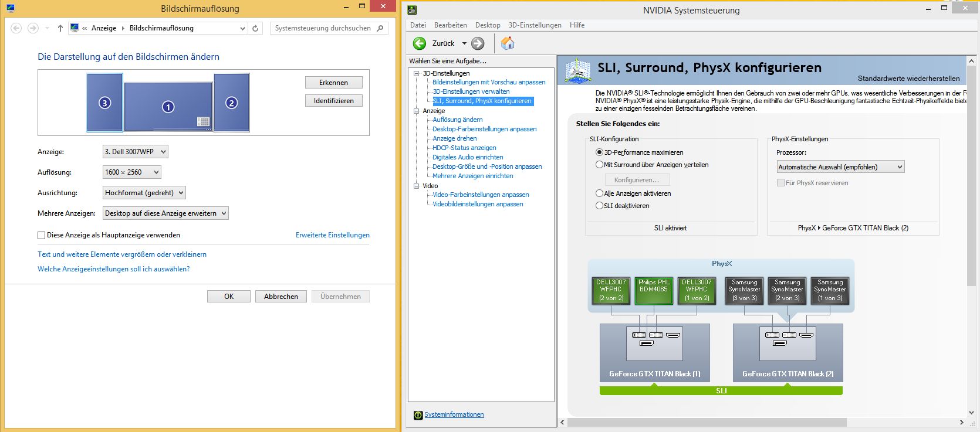Click the grey forward arrow icon in NVIDIA toolbar
The width and height of the screenshot is (980, 432).
pyautogui.click(x=478, y=43)
